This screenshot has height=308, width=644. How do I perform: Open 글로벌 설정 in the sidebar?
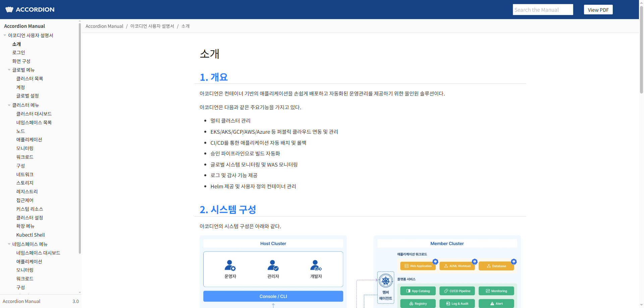tap(28, 96)
